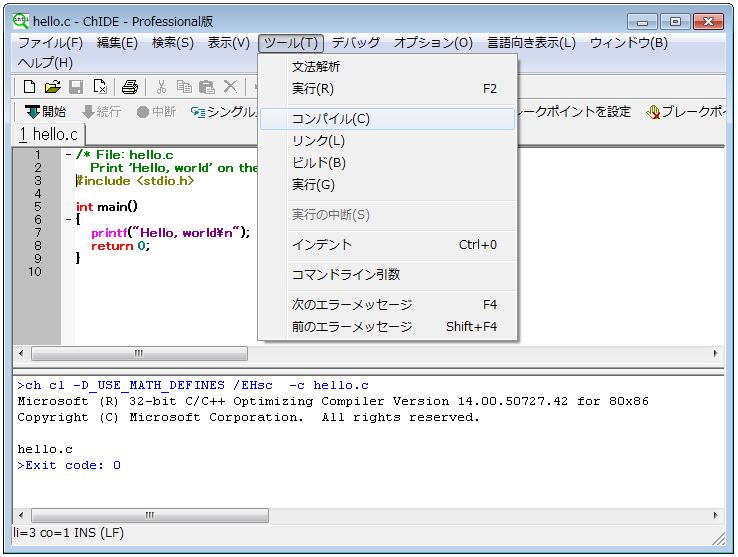
Task: Select the インデント menu entry
Action: click(x=321, y=245)
